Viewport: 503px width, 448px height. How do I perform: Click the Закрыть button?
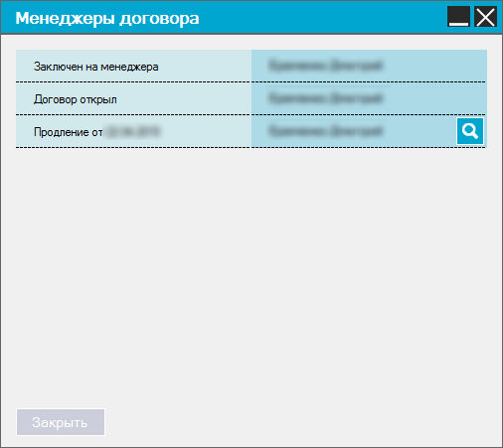click(61, 422)
